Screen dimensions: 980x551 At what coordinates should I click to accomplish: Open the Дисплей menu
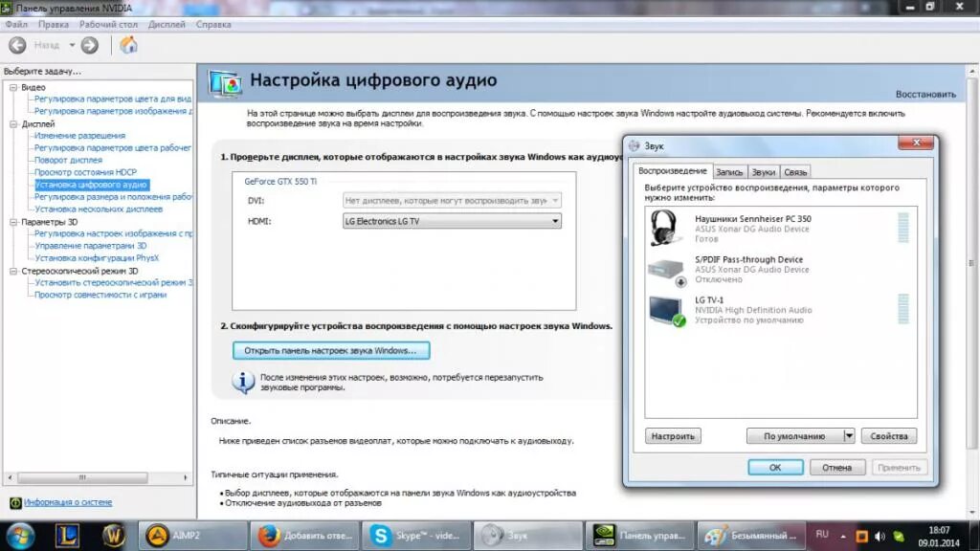[x=167, y=24]
